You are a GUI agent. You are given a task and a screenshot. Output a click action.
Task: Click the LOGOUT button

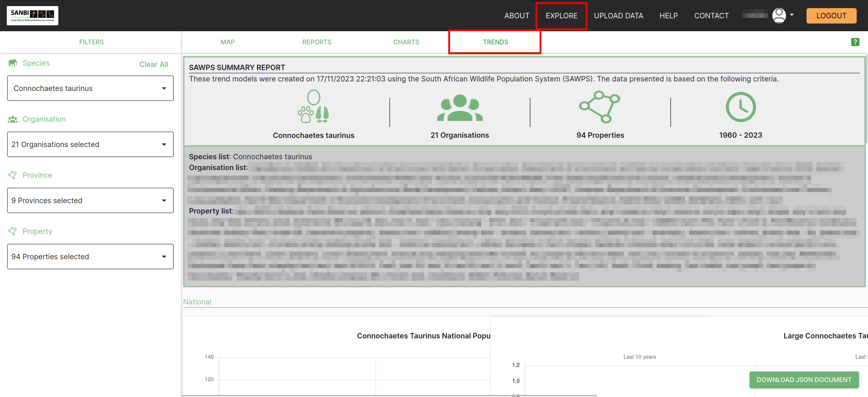click(x=831, y=16)
